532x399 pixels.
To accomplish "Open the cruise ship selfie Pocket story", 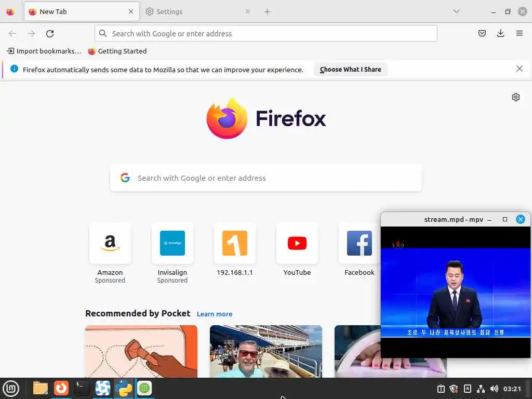I will click(x=266, y=351).
